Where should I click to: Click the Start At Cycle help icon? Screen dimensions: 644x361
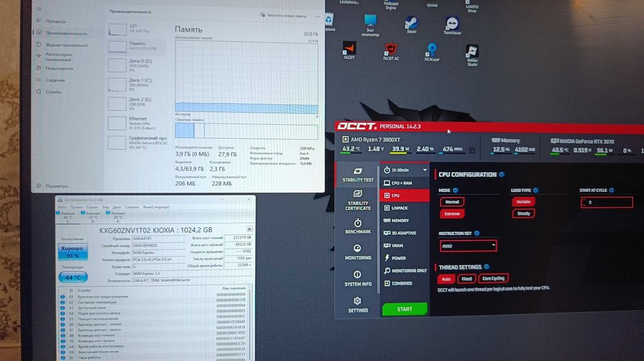click(x=612, y=190)
